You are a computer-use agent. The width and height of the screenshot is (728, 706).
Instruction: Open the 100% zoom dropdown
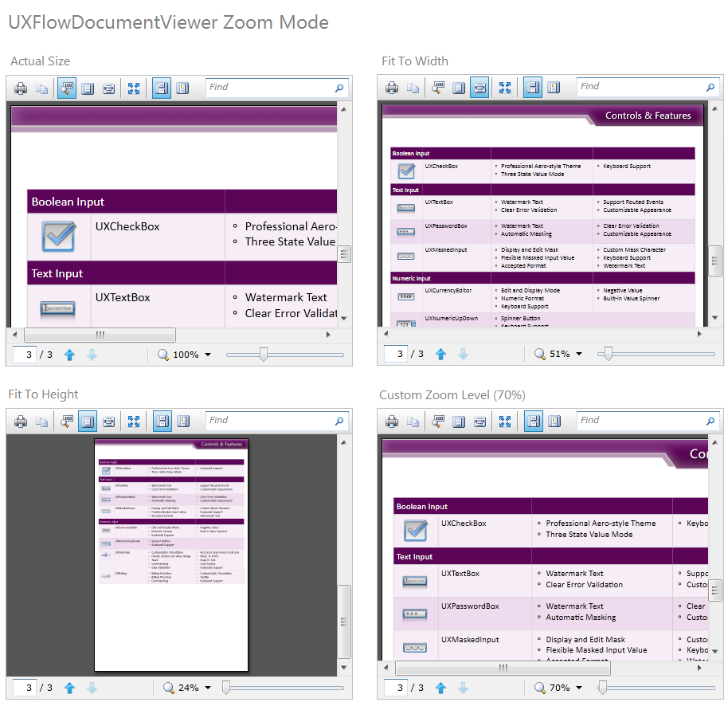tap(208, 355)
